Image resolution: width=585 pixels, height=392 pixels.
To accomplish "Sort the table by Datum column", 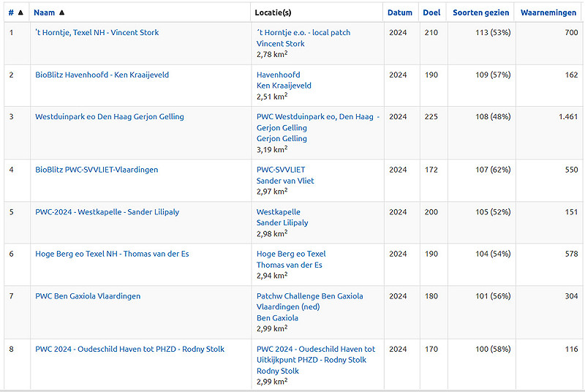I will click(x=399, y=12).
